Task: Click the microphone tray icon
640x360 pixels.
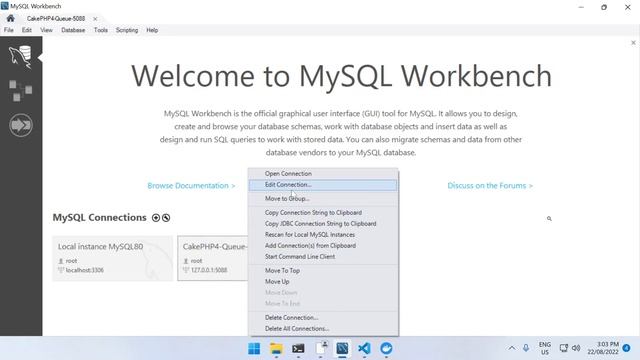Action: 526,348
